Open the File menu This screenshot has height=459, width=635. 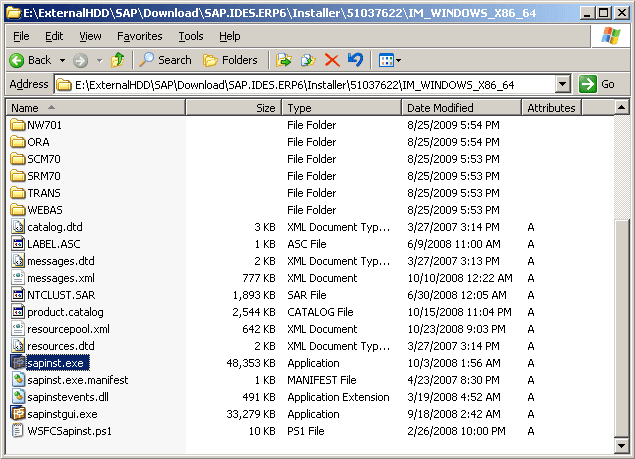point(21,36)
